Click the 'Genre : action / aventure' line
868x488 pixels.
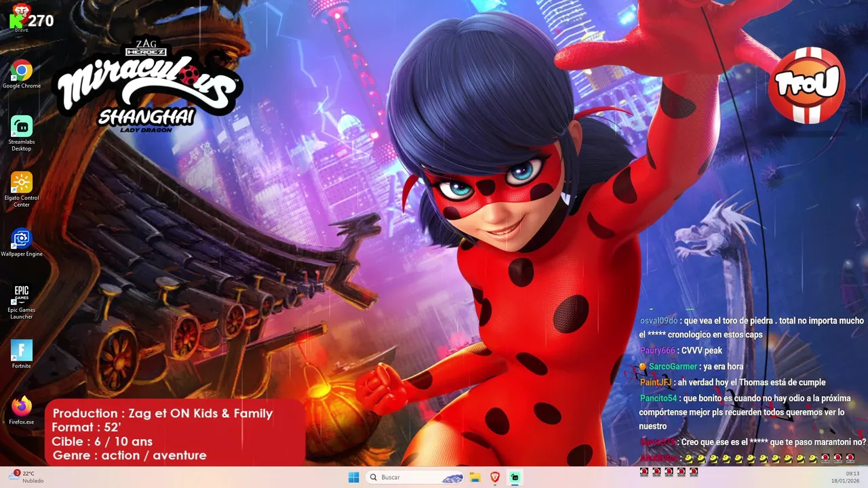(130, 455)
